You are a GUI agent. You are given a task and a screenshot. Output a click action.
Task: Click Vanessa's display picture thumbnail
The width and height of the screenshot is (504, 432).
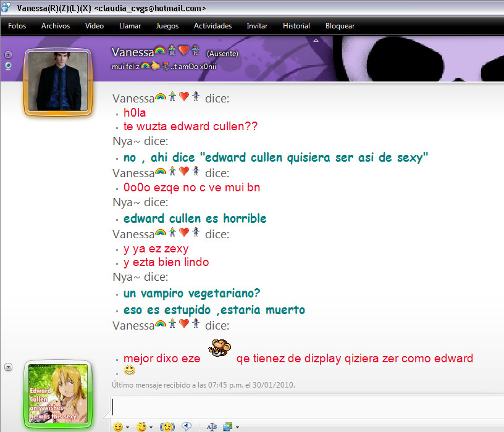[58, 81]
